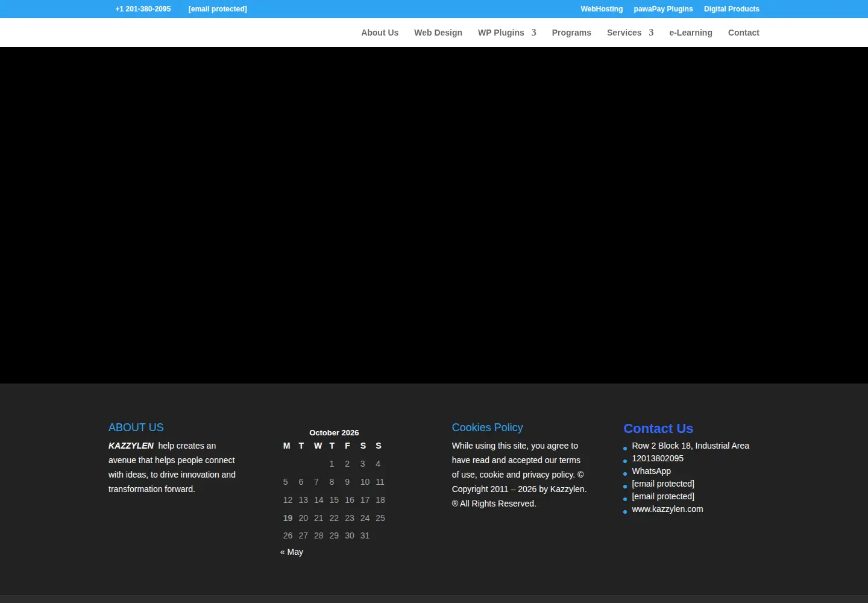This screenshot has width=868, height=603.
Task: Select calendar day 15
Action: click(334, 500)
